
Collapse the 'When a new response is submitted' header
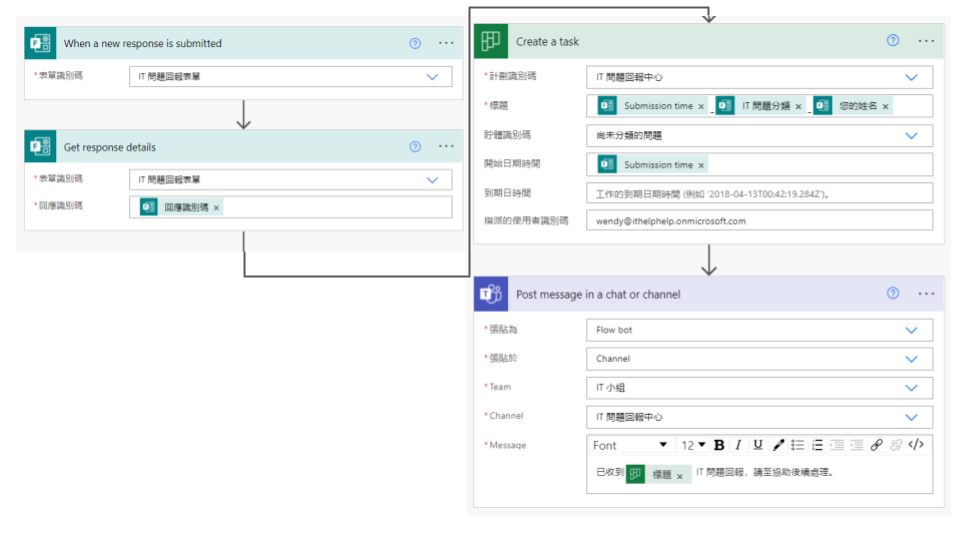coord(244,43)
